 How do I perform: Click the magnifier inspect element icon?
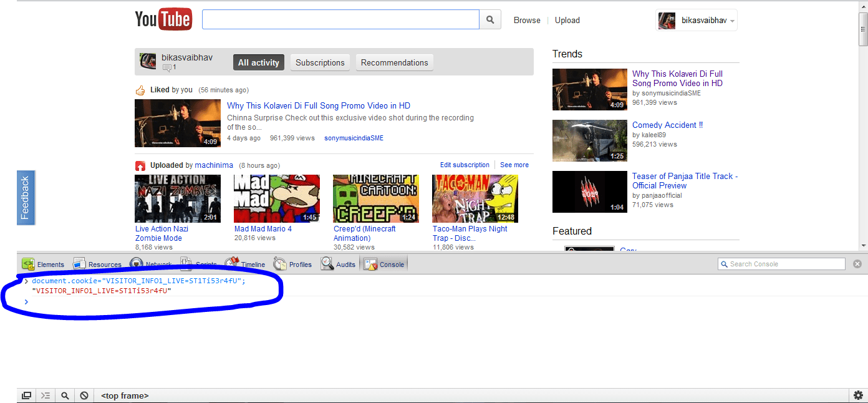tap(65, 396)
